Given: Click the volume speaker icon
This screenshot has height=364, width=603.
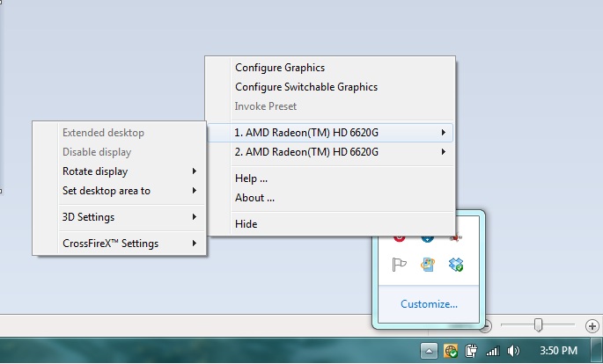Looking at the screenshot, I should 513,351.
